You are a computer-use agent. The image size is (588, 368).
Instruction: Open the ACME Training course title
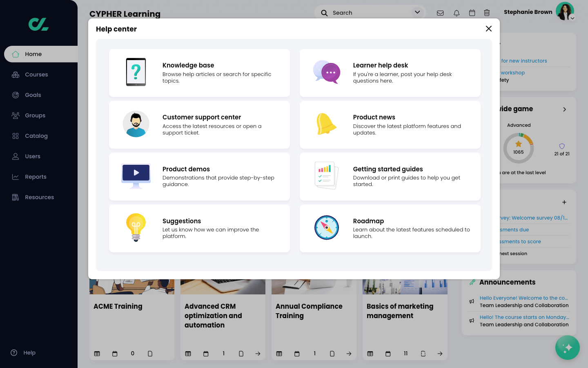point(118,306)
